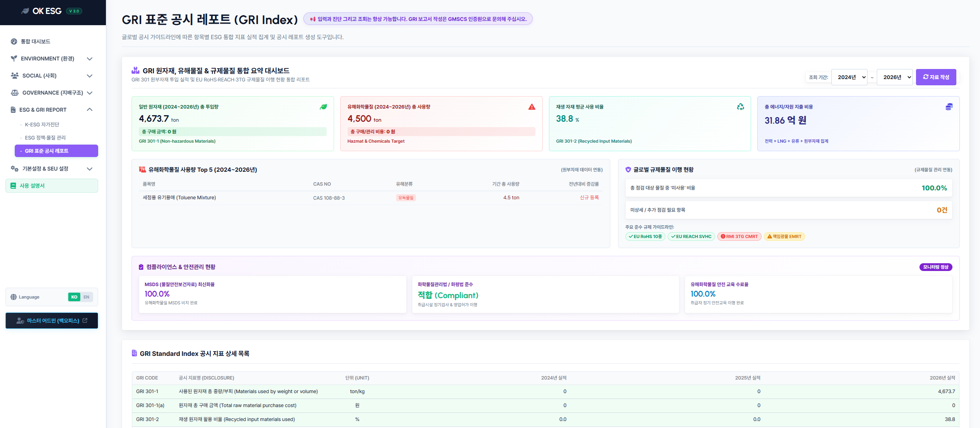The height and width of the screenshot is (428, 980).
Task: Click the 신규 등록 year-over-year cell
Action: (589, 197)
